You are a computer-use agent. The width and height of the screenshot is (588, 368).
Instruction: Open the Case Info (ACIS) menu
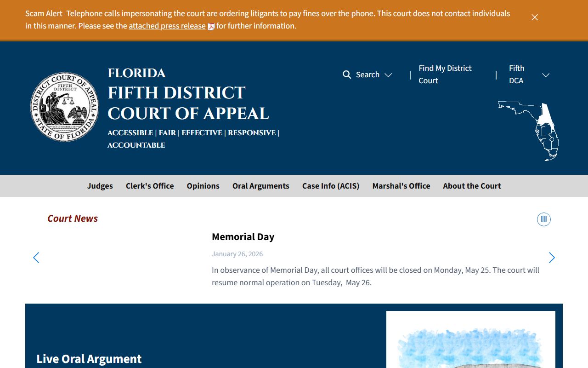click(x=331, y=186)
